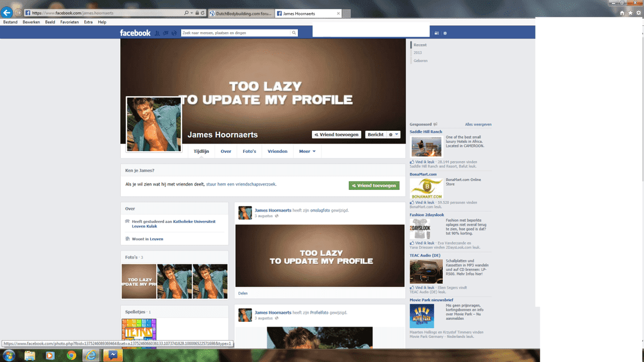Viewport: 644px width, 362px height.
Task: Open messages icon in Facebook header
Action: 166,33
